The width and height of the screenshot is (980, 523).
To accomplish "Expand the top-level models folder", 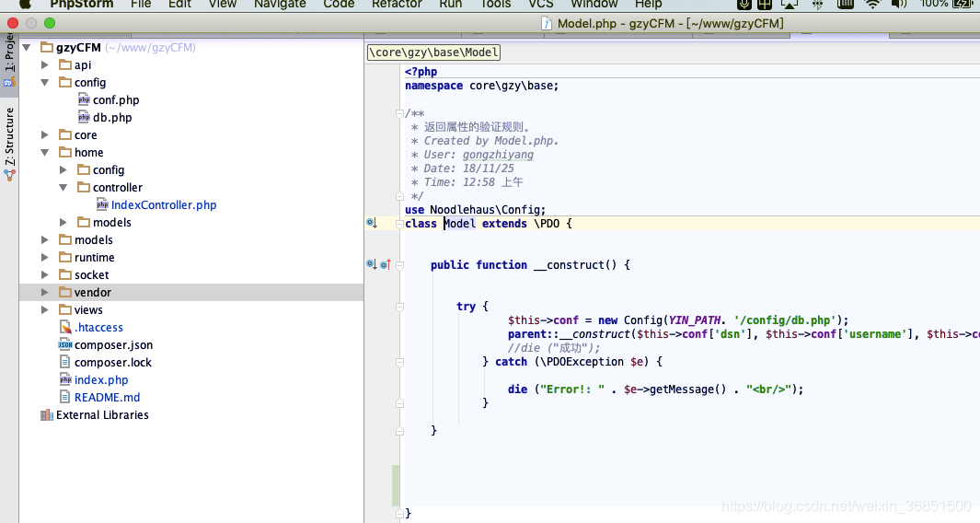I will (44, 240).
